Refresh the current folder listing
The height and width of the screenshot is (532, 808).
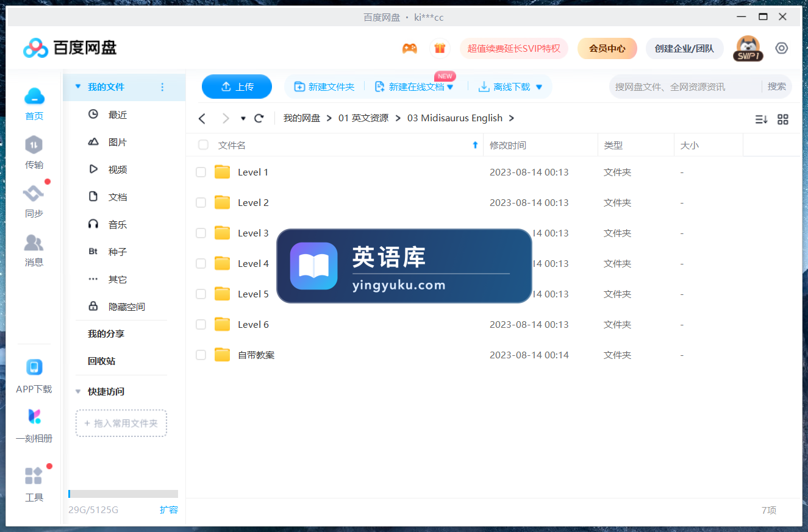point(259,118)
